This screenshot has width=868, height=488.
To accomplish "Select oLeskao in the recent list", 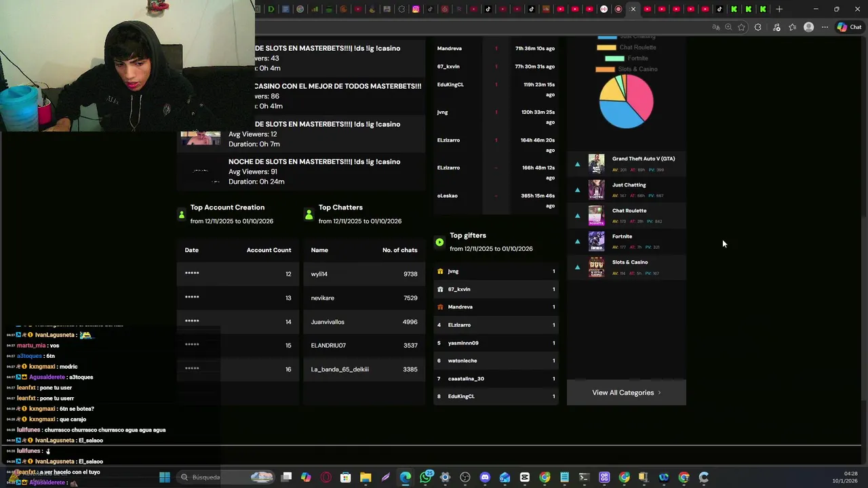I will (447, 196).
